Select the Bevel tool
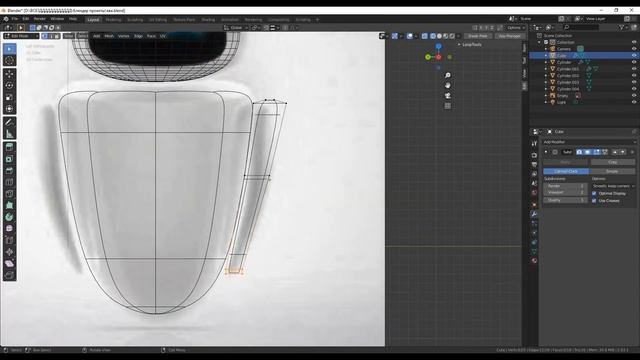The image size is (640, 360). pos(9,170)
